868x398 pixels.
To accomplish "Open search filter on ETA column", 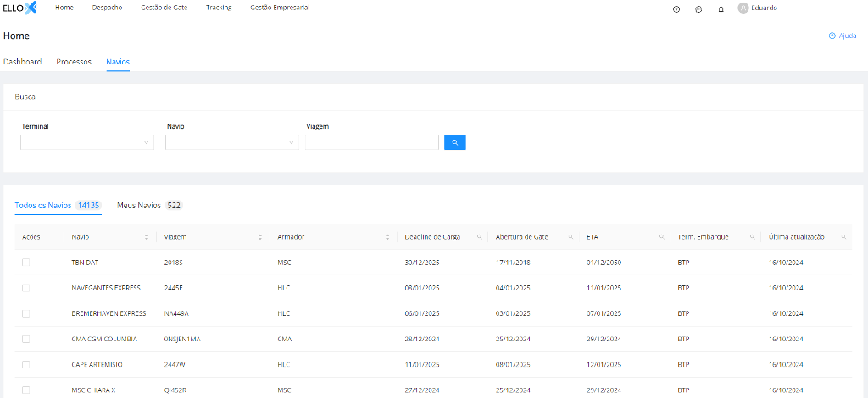I will (661, 237).
